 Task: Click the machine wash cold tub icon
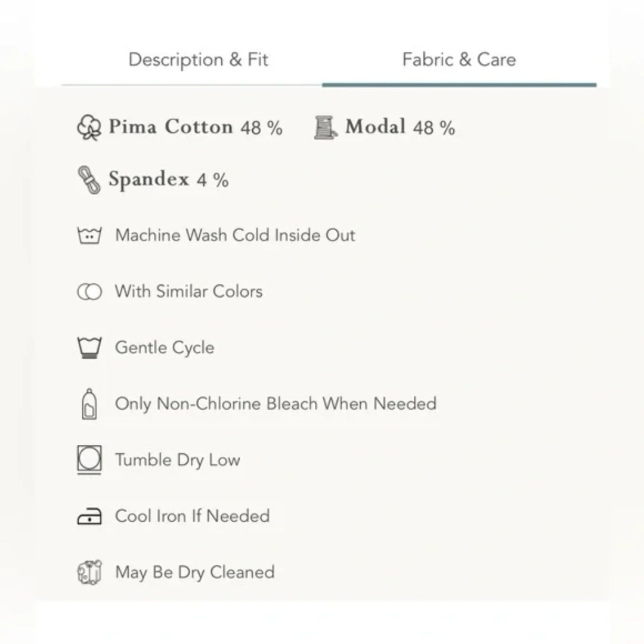coord(89,236)
